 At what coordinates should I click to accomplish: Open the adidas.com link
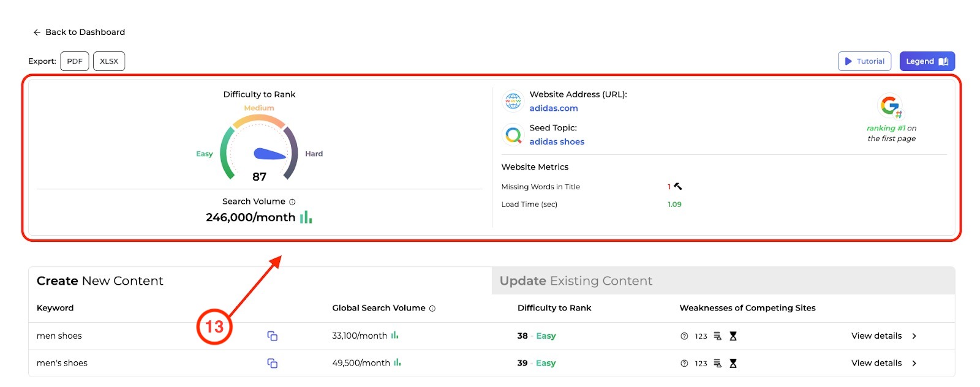(x=554, y=108)
